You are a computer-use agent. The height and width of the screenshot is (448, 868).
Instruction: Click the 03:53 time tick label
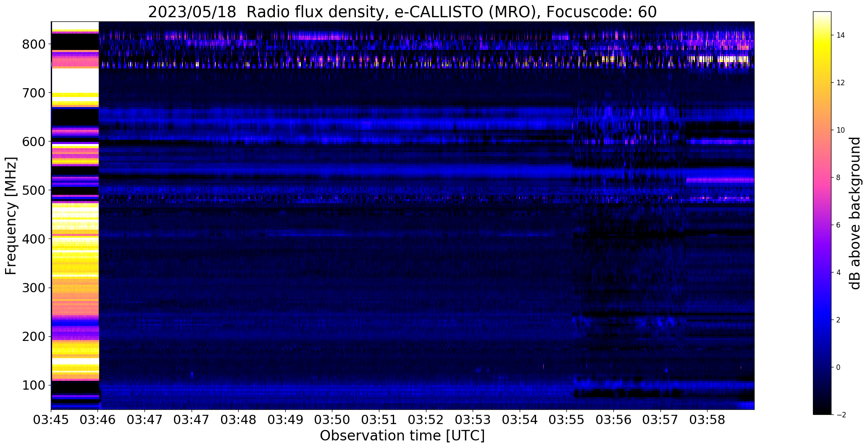point(473,420)
